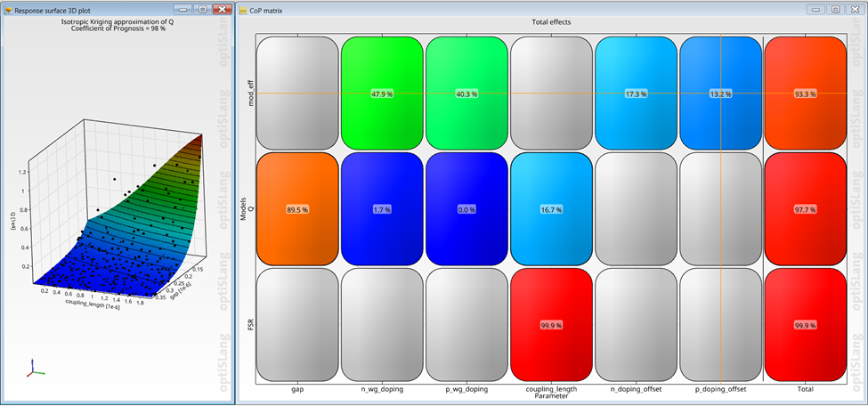Select the gray FSR versus gap cell
Image resolution: width=868 pixels, height=406 pixels.
pos(297,325)
